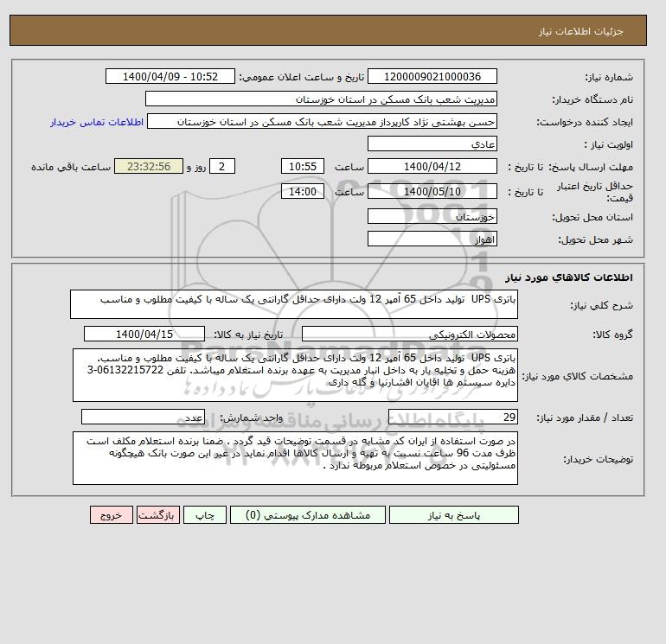The image size is (666, 644).
Task: Click the label اولویت نیاز
Action: click(x=609, y=144)
